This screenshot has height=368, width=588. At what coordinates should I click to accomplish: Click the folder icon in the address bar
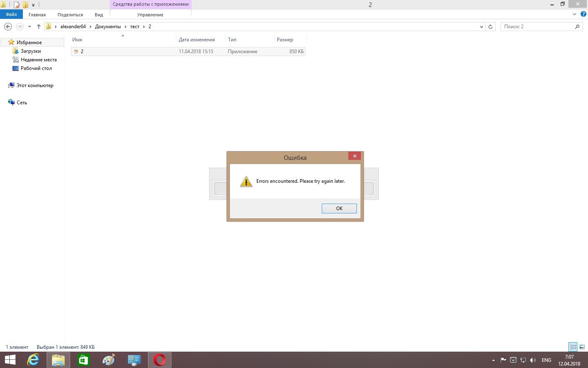[x=49, y=27]
